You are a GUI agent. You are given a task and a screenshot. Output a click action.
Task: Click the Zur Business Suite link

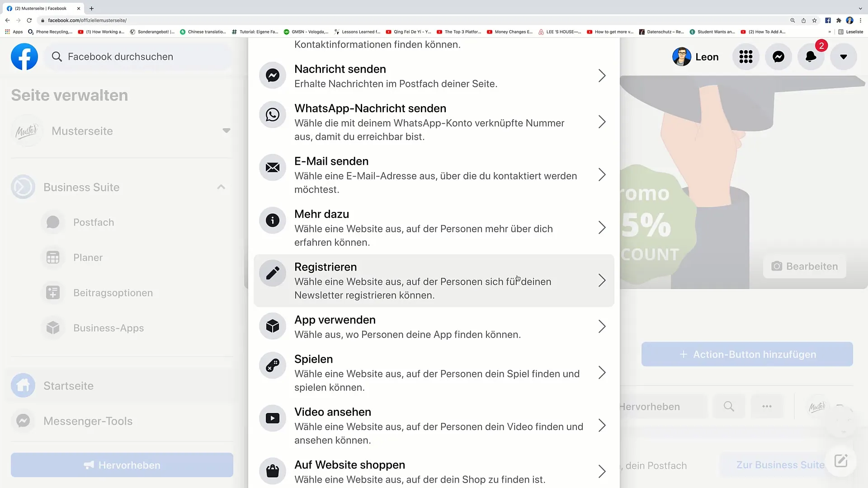coord(783,465)
